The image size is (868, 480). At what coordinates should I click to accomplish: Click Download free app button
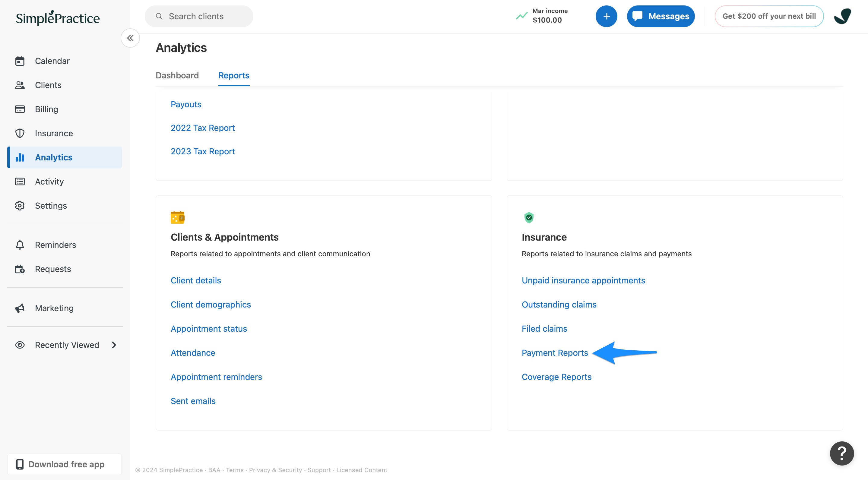click(64, 464)
